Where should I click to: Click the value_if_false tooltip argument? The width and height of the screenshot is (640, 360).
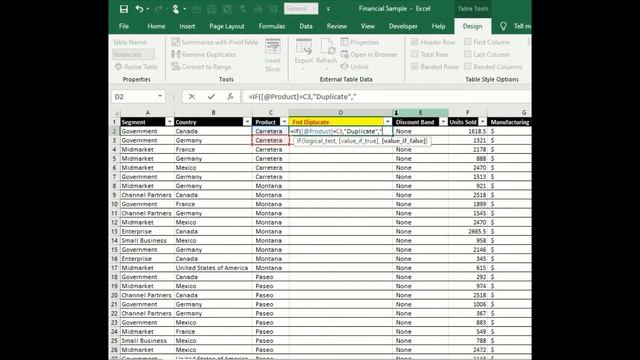click(404, 141)
